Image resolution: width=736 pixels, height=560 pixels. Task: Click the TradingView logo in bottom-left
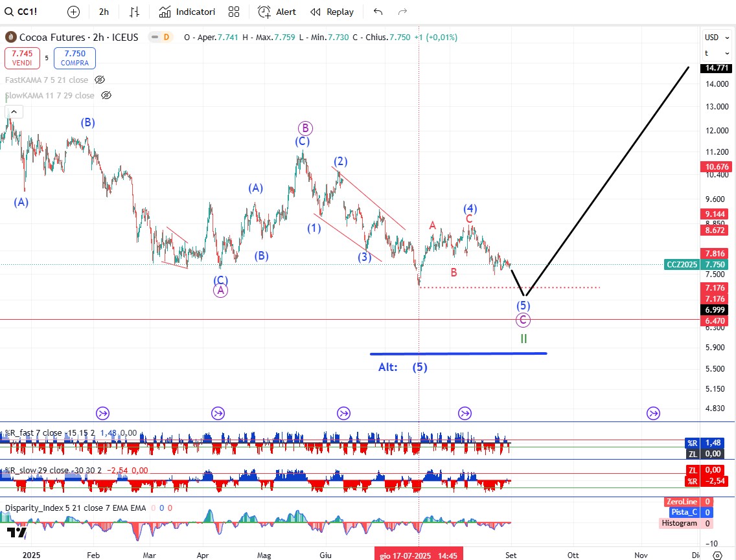(17, 532)
